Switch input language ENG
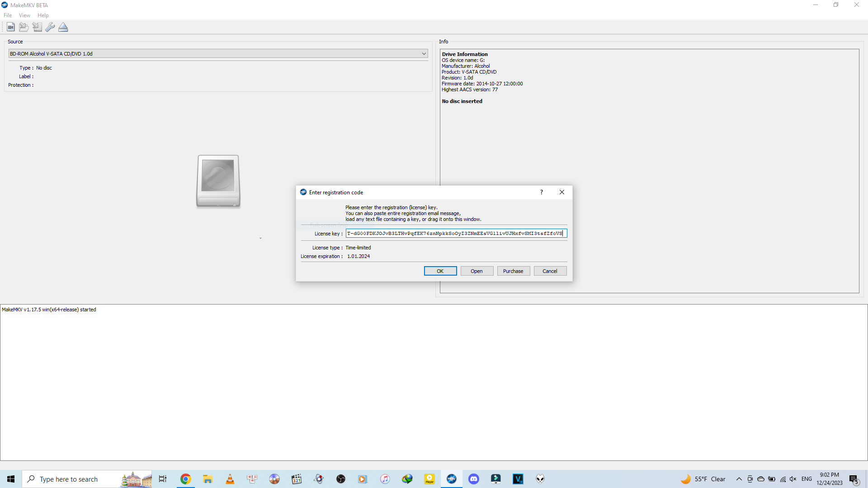 click(x=807, y=479)
